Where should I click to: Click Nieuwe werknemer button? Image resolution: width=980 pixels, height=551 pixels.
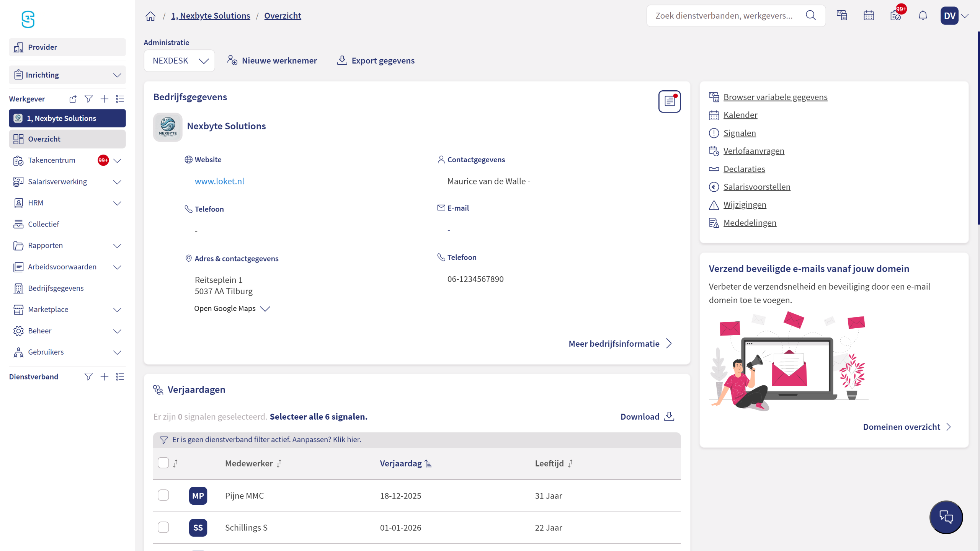click(x=272, y=60)
